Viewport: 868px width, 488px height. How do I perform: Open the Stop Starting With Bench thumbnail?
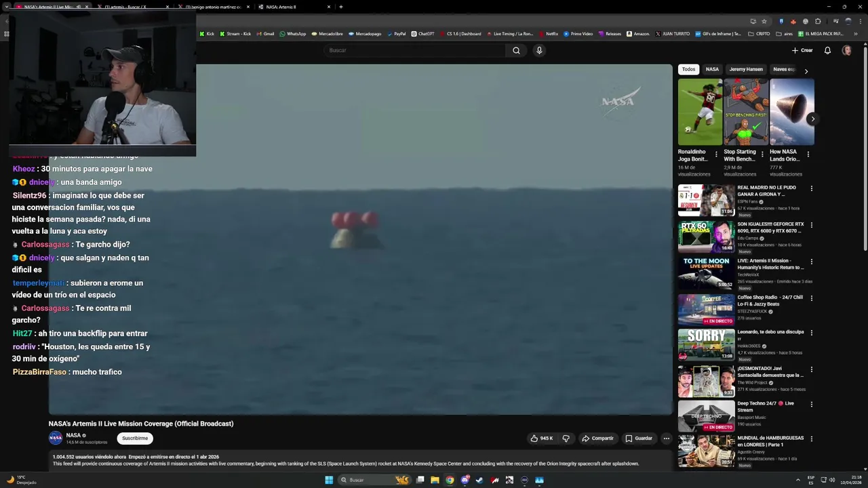point(746,112)
